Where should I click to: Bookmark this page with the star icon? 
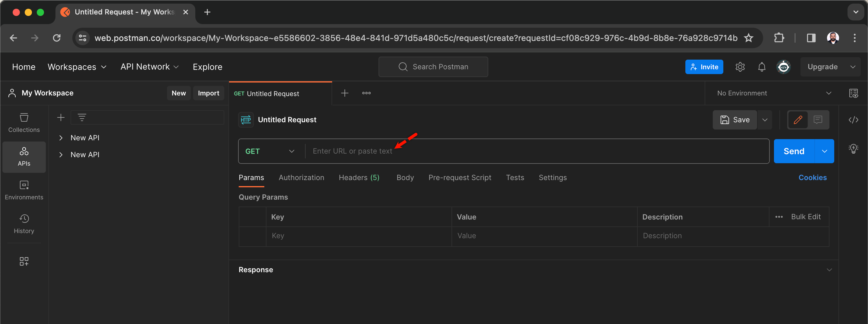pos(748,38)
